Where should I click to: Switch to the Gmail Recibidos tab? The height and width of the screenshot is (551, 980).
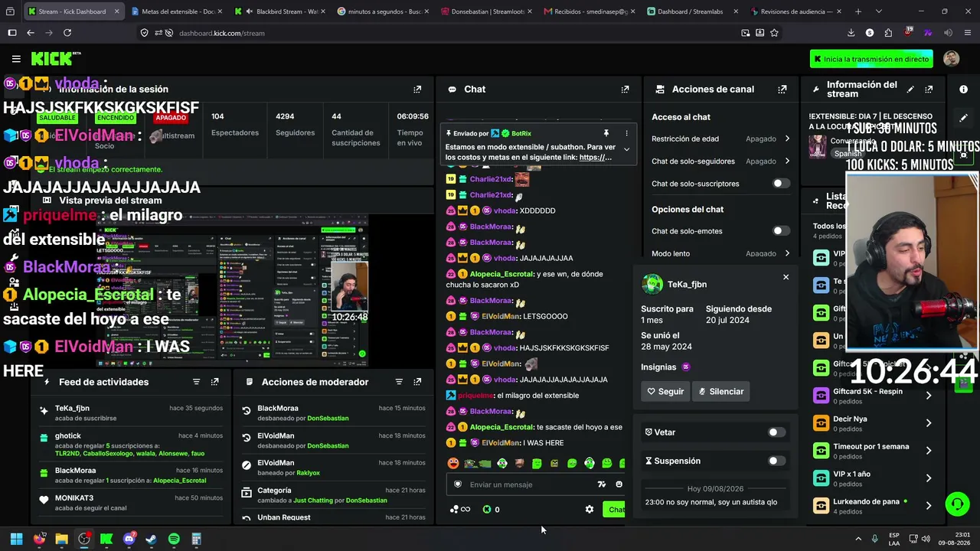(590, 11)
